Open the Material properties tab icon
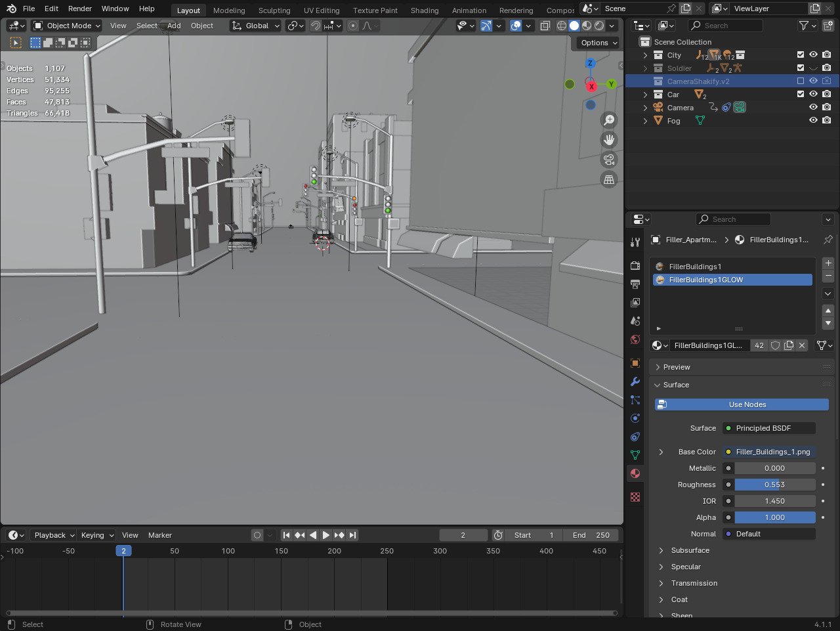This screenshot has width=840, height=631. click(x=635, y=473)
